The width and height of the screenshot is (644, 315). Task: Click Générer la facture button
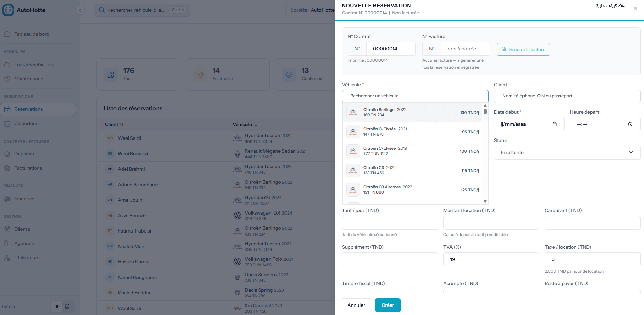tap(523, 50)
